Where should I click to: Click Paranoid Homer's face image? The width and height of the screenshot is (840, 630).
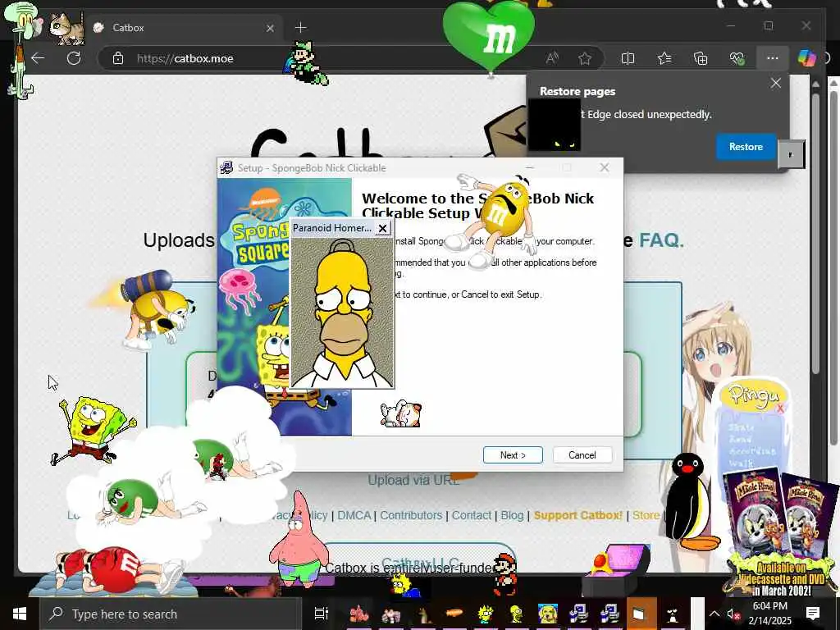(342, 313)
